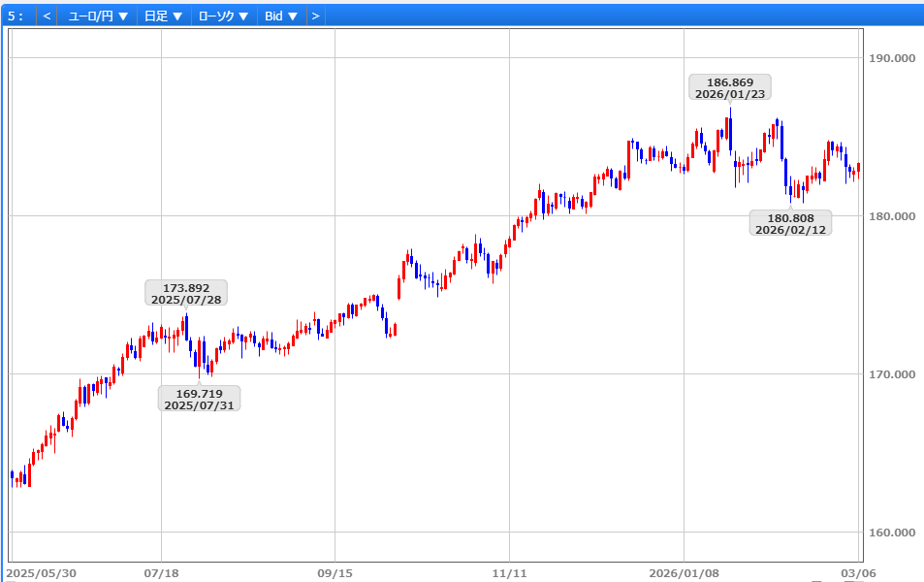
Task: Click the 09/15 date axis label
Action: [335, 573]
